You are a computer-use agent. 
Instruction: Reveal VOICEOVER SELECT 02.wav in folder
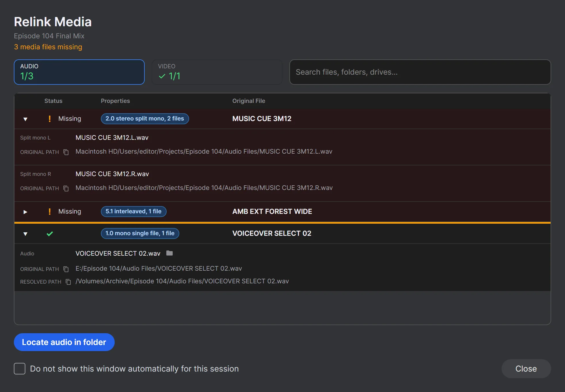click(169, 253)
